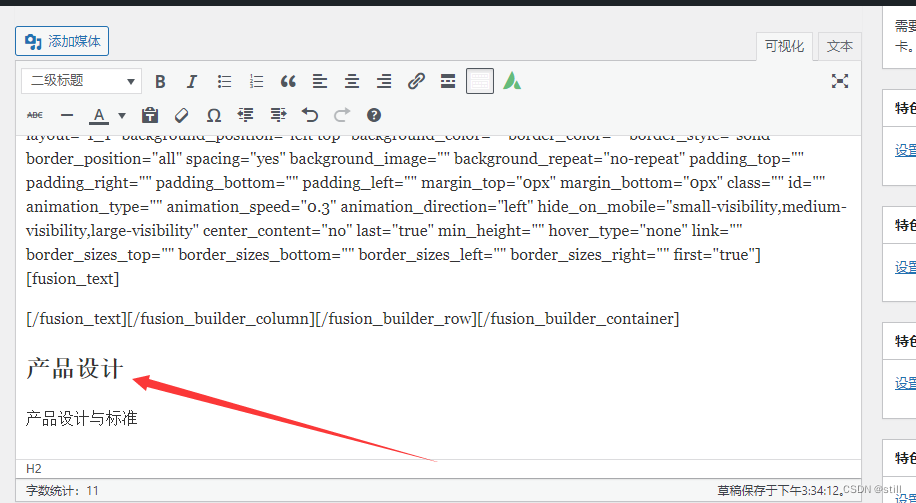
Task: Apply the current text color
Action: pyautogui.click(x=99, y=115)
